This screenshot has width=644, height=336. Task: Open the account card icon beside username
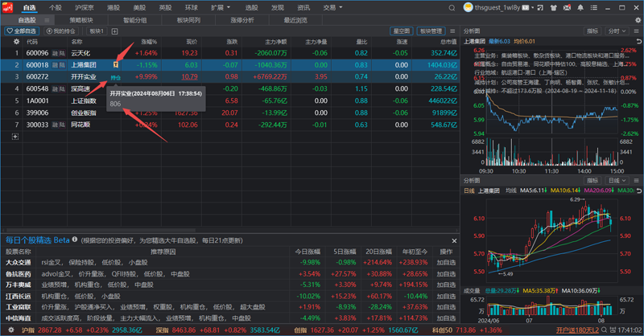[x=526, y=7]
